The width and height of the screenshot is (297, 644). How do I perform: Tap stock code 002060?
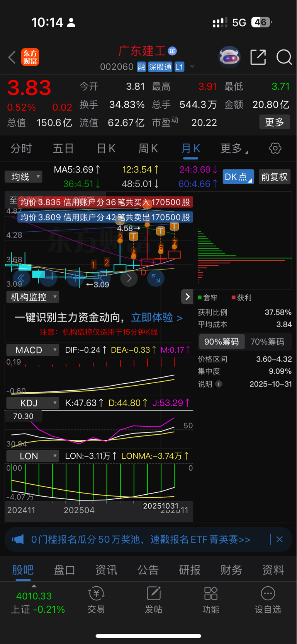pyautogui.click(x=117, y=67)
